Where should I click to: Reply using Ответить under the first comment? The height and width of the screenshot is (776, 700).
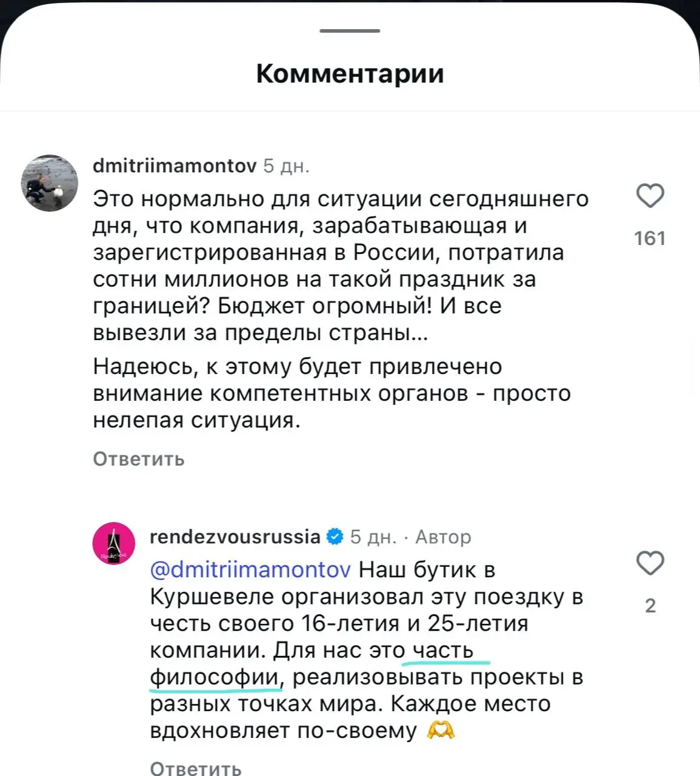138,459
